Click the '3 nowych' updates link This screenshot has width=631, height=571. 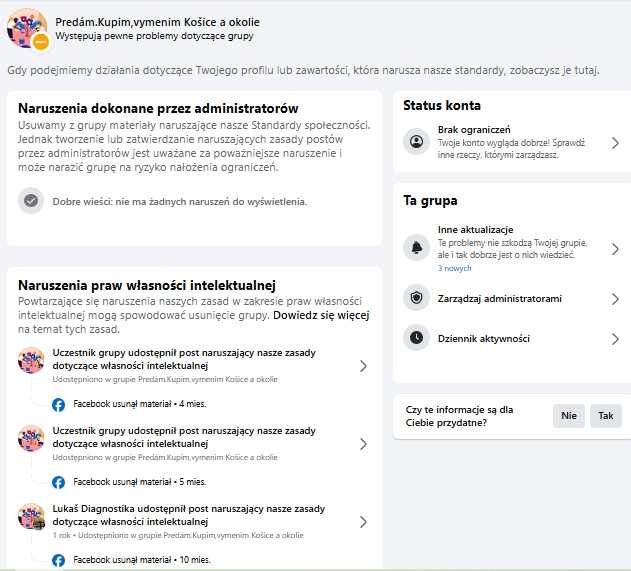click(453, 269)
